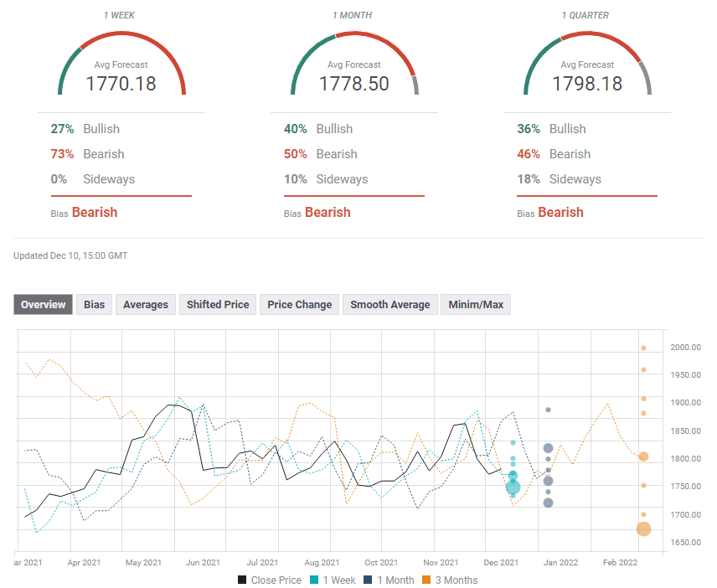Click the 1 Week gauge value 1770.18
Image resolution: width=717 pixels, height=588 pixels.
[x=121, y=84]
